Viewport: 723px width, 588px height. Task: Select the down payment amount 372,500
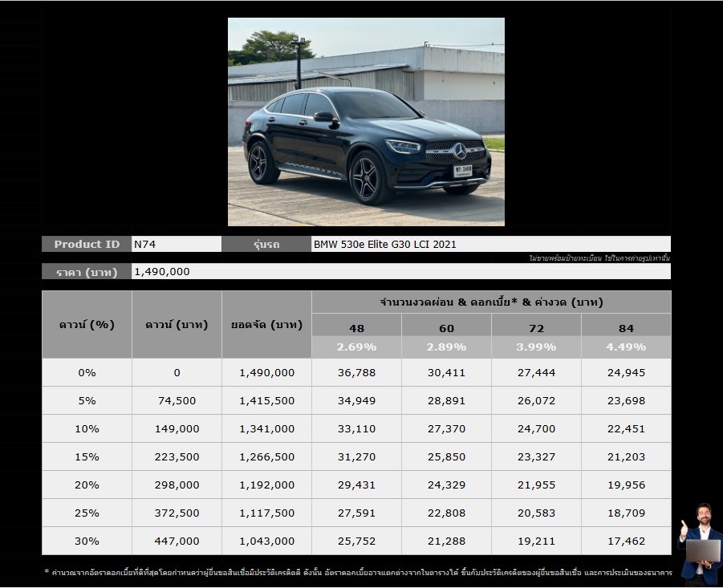click(177, 513)
